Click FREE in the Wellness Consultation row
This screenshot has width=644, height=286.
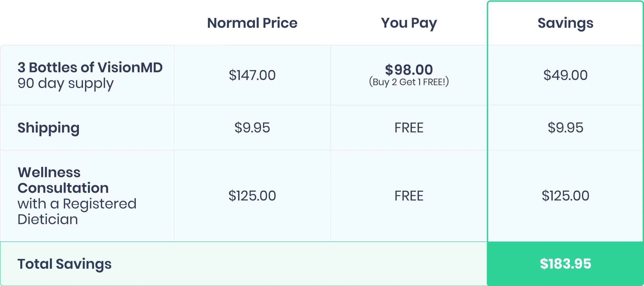tap(409, 196)
